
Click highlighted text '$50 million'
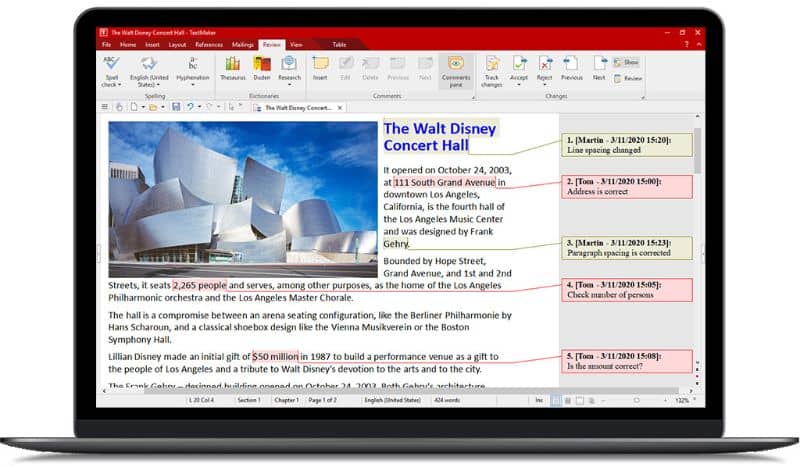[x=276, y=356]
